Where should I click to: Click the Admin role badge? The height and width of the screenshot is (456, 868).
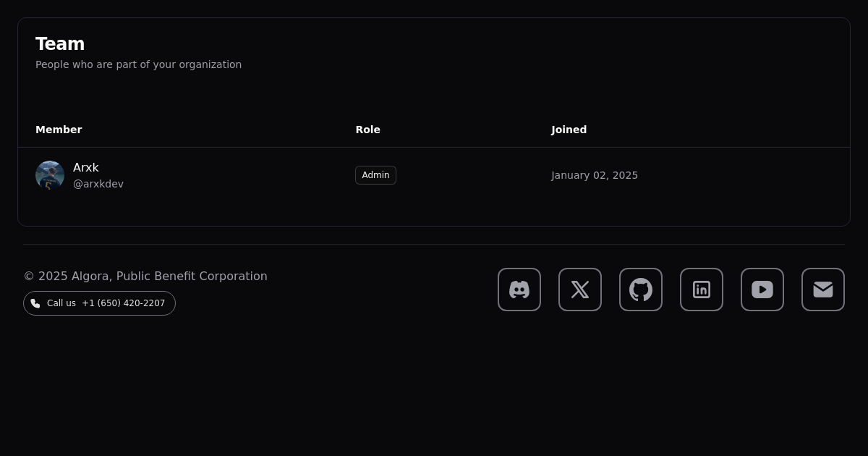[375, 175]
